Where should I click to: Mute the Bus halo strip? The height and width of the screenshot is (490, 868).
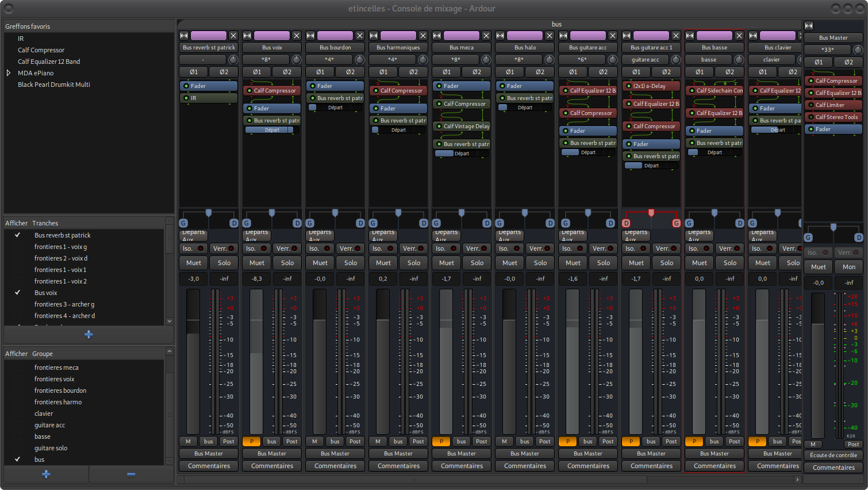509,263
